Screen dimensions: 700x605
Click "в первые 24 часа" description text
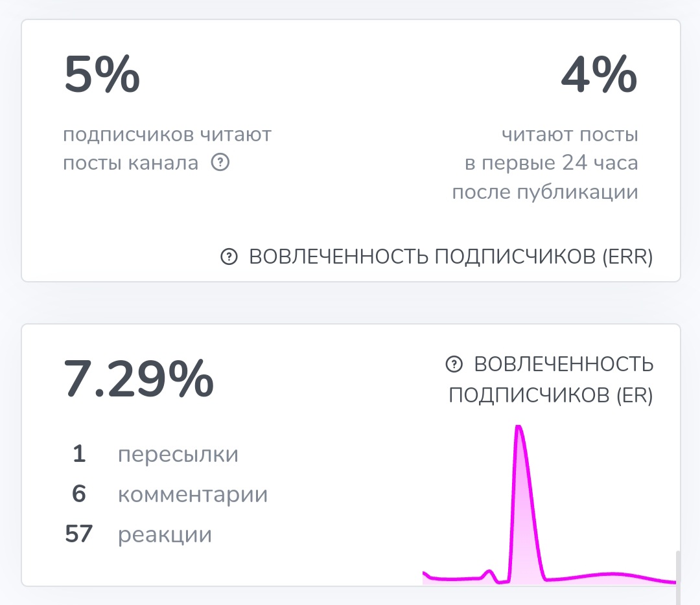(551, 163)
